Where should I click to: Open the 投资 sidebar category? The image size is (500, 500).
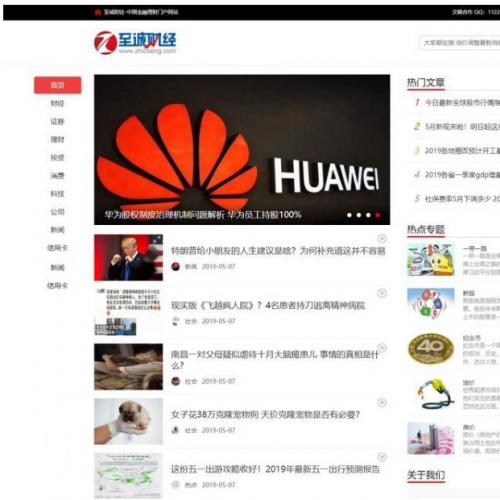tap(57, 157)
